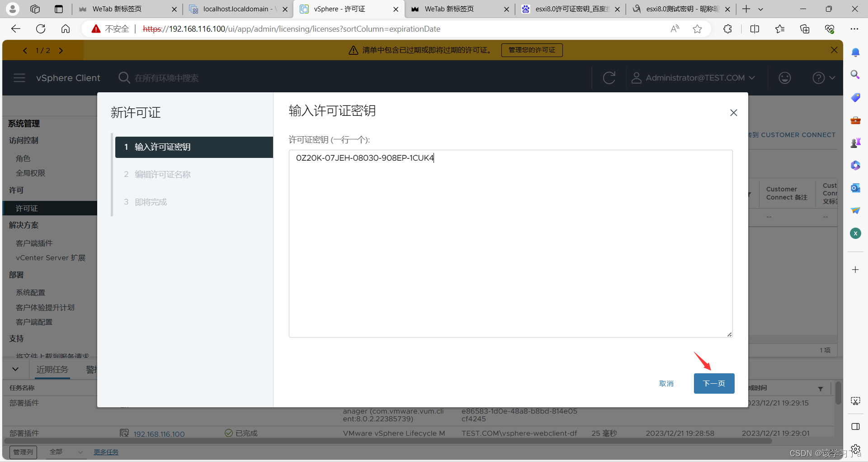Screen dimensions: 868x462
Task: Cancel the new license wizard
Action: (x=666, y=383)
